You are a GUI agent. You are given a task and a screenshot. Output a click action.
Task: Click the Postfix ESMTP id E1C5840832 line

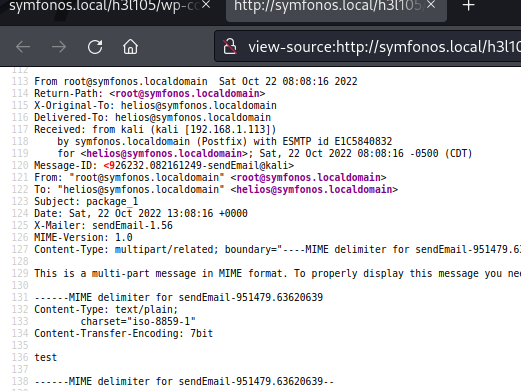(x=225, y=141)
